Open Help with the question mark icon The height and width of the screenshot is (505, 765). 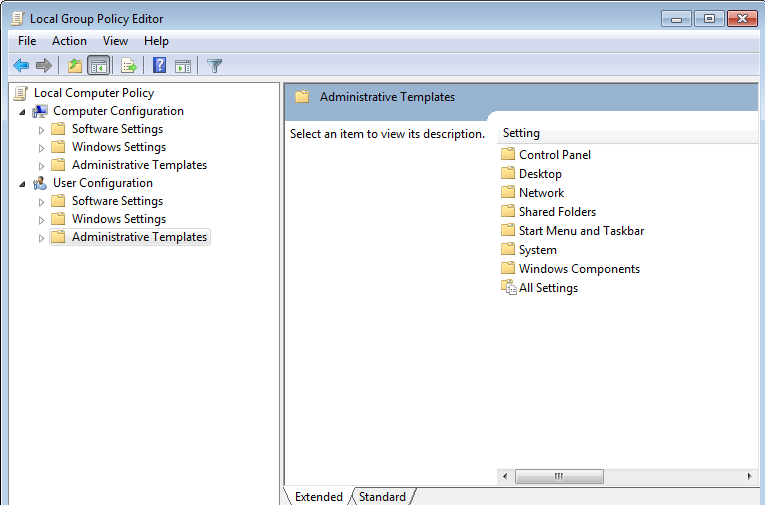click(160, 65)
